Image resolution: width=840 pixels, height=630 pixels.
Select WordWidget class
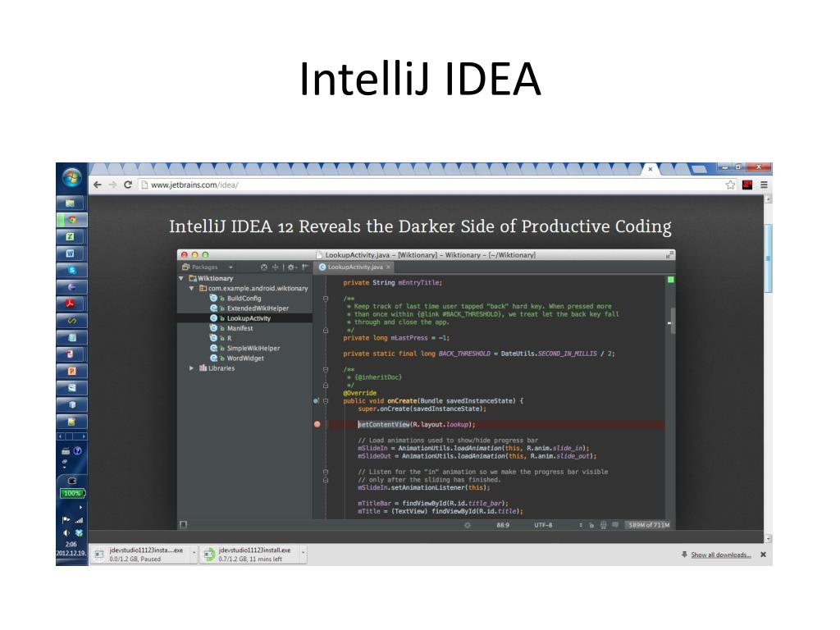point(244,358)
